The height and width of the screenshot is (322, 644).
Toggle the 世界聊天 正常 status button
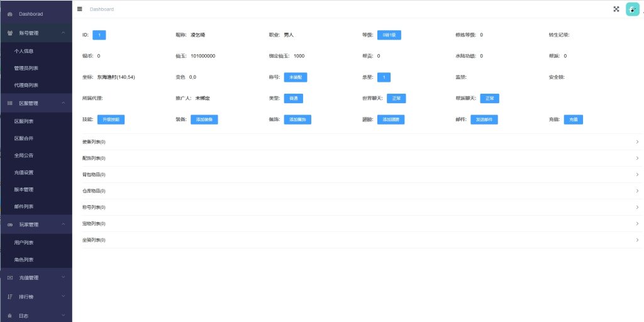(x=396, y=98)
